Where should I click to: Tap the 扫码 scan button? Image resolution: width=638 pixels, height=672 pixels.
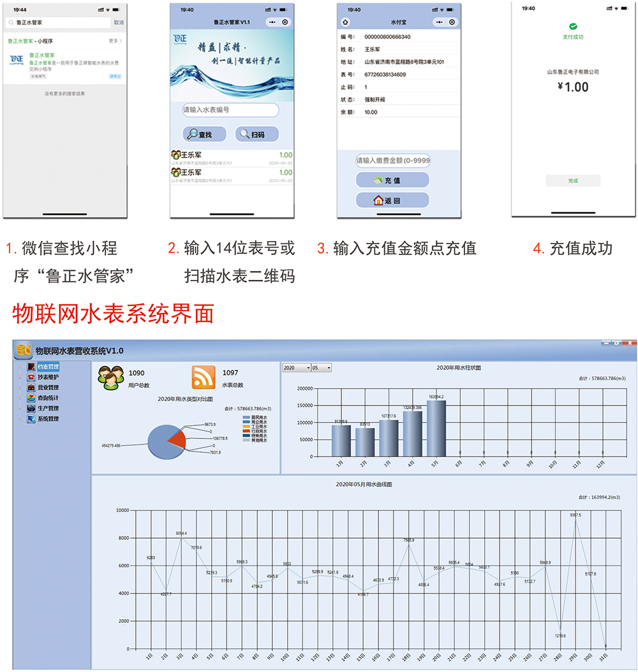(257, 134)
